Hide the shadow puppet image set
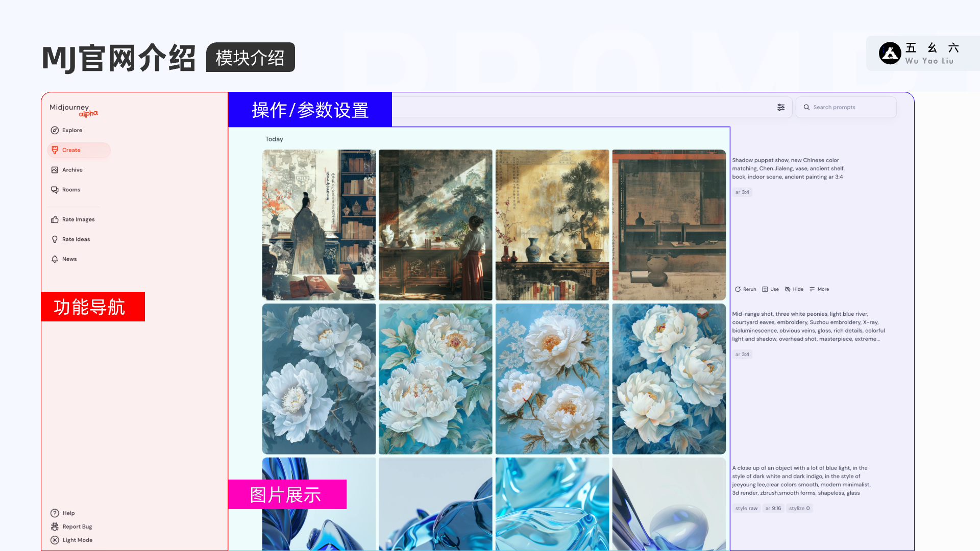The image size is (980, 551). pos(794,289)
